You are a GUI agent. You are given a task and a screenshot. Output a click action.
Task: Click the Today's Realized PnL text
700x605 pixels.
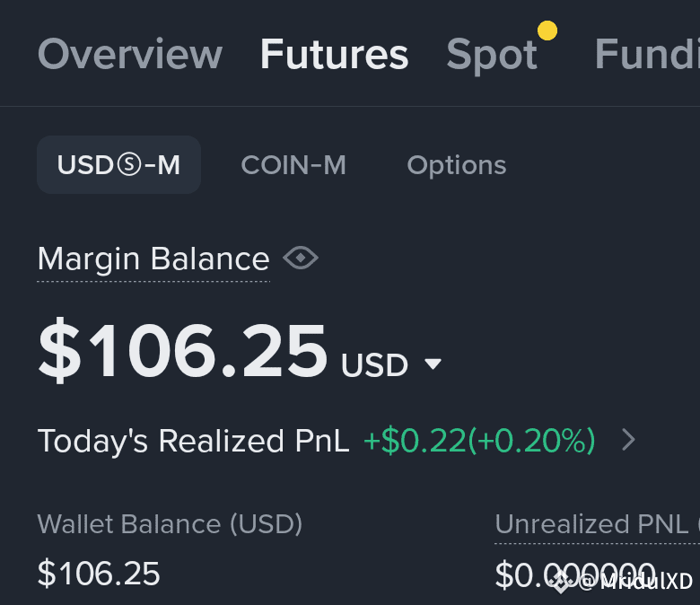click(x=193, y=441)
